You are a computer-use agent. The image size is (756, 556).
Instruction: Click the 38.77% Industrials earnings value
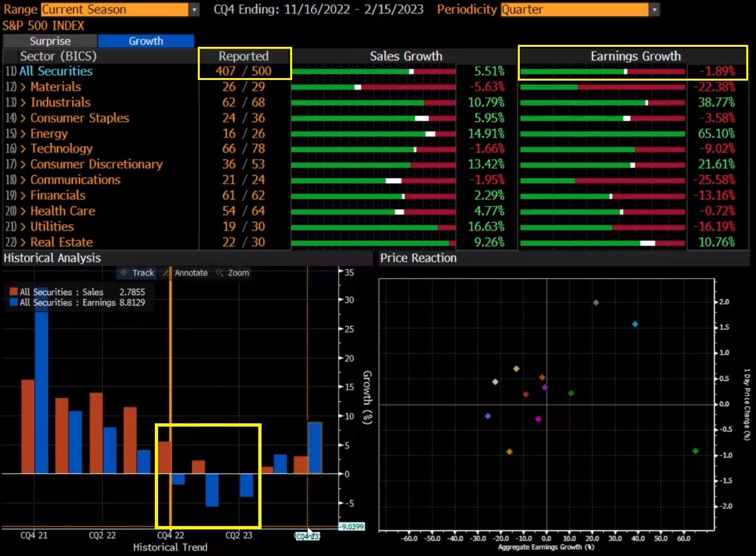click(x=716, y=102)
